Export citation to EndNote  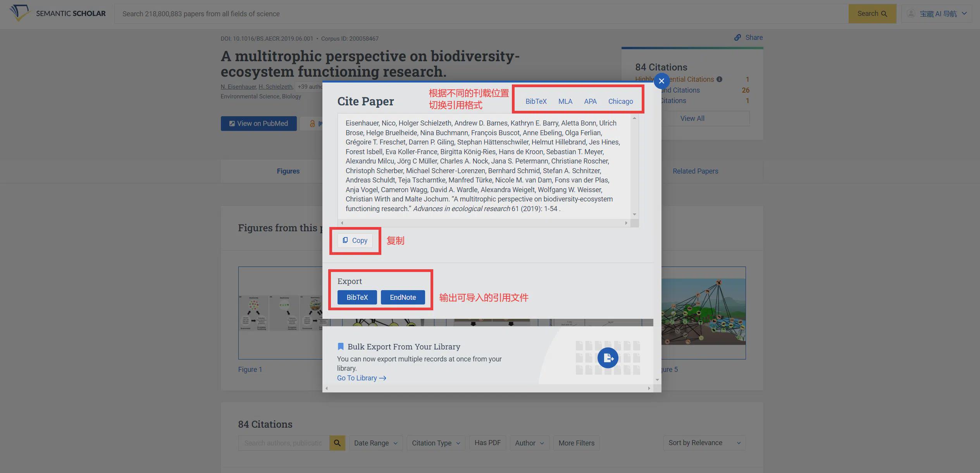[403, 297]
